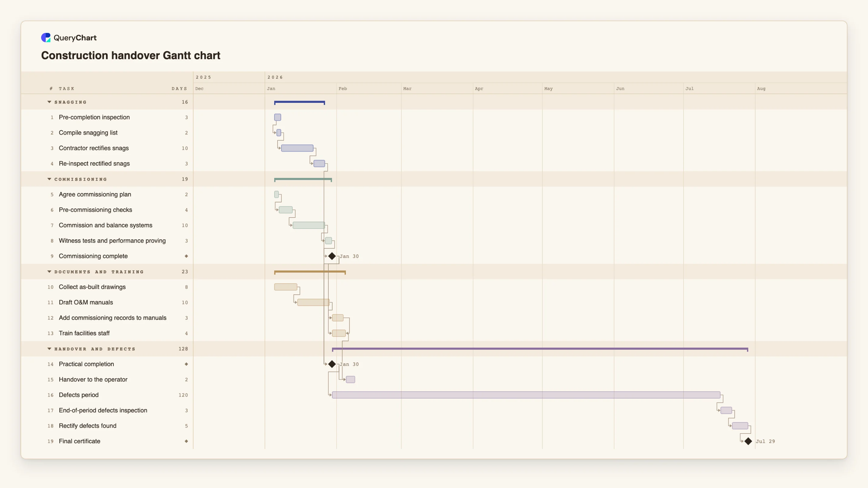Image resolution: width=868 pixels, height=488 pixels.
Task: Click the QueryChart logo icon
Action: (46, 38)
